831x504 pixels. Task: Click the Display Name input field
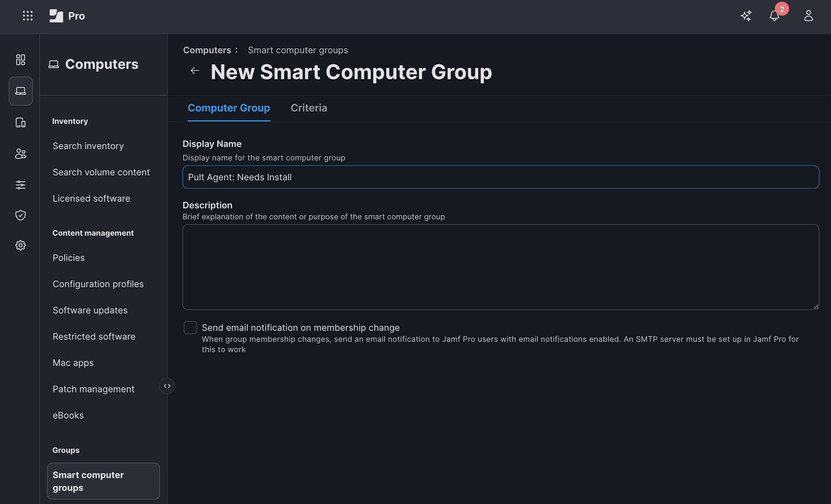coord(501,177)
